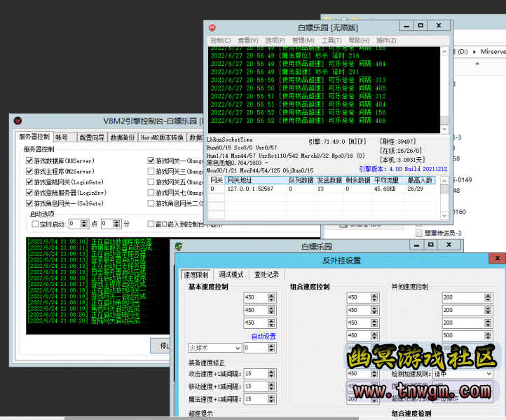Select the 调试模式 tab
506x420 pixels.
point(231,274)
